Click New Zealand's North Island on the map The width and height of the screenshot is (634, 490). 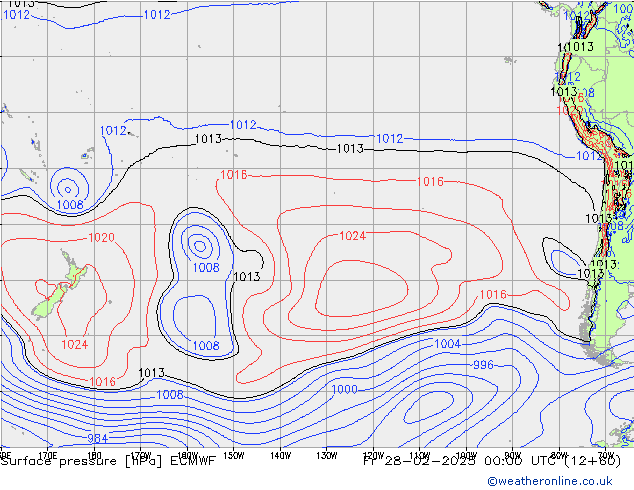click(x=73, y=270)
